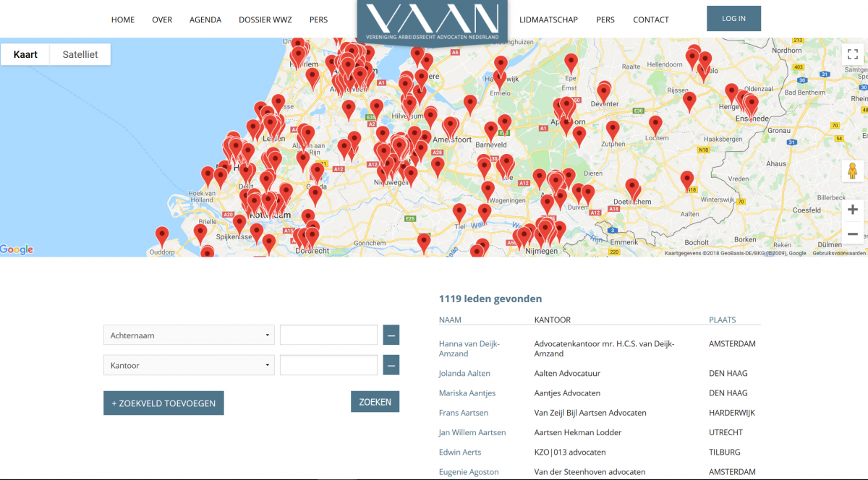Click the text field beside Achternaam
This screenshot has width=868, height=480.
[328, 335]
